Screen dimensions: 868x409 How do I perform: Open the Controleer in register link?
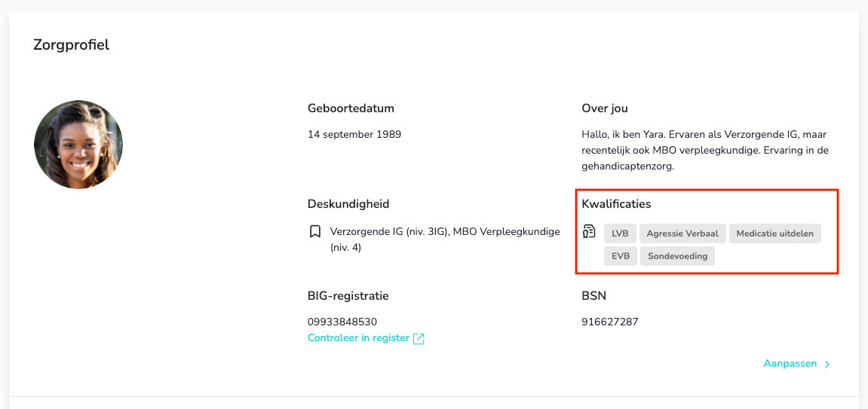click(x=358, y=338)
